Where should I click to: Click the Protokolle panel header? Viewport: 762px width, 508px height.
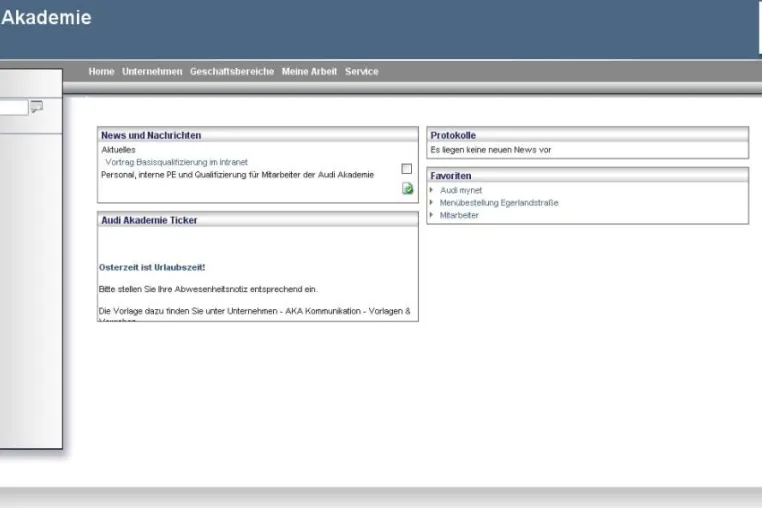tap(588, 135)
